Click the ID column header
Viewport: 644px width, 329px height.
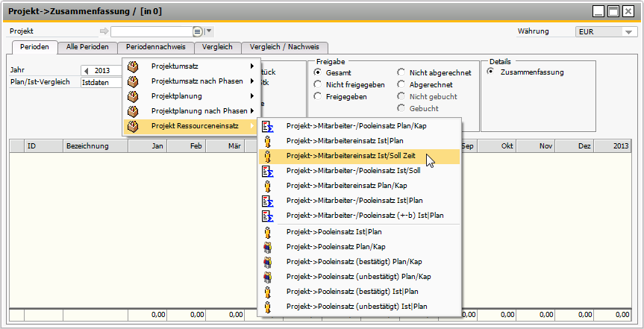(x=43, y=146)
